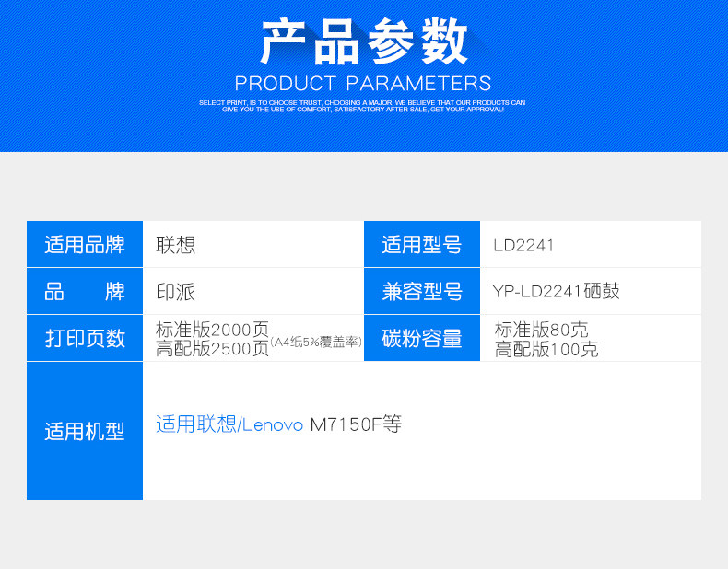
Task: Select the 打印页数 label cell
Action: tap(85, 338)
